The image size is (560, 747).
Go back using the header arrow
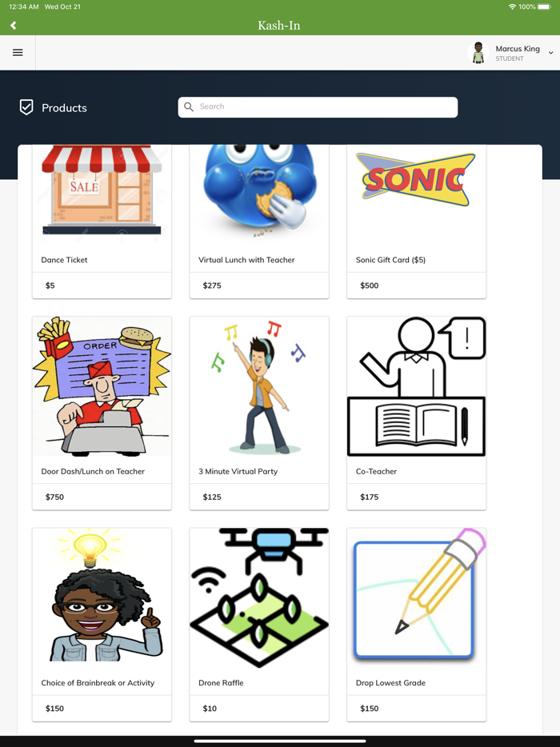click(14, 26)
